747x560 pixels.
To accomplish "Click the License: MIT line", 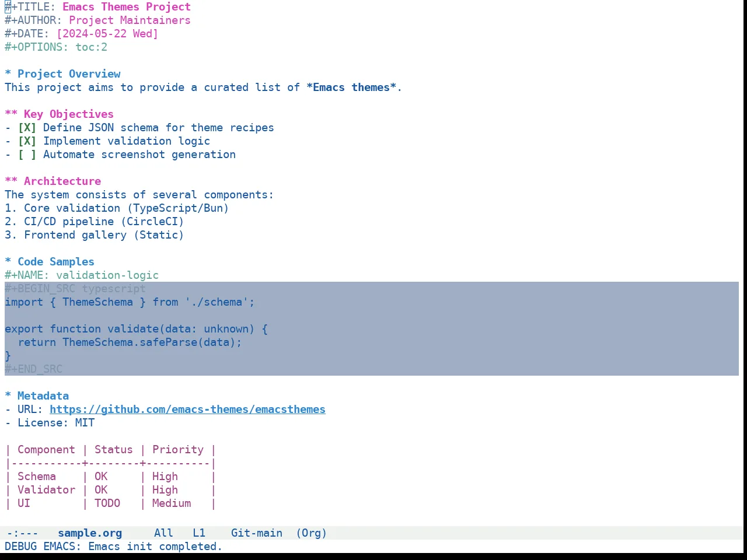I will (50, 423).
